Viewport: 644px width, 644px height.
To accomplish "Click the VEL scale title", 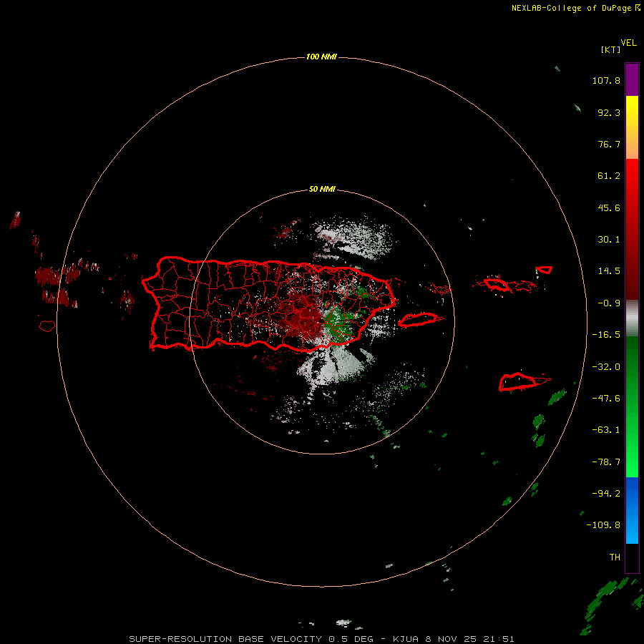I will point(628,43).
